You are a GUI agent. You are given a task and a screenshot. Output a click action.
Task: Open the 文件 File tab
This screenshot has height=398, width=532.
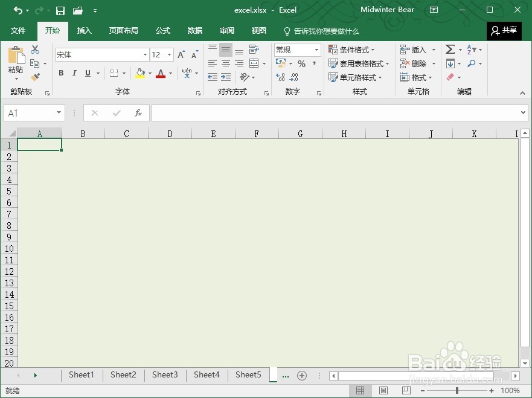[x=18, y=31]
